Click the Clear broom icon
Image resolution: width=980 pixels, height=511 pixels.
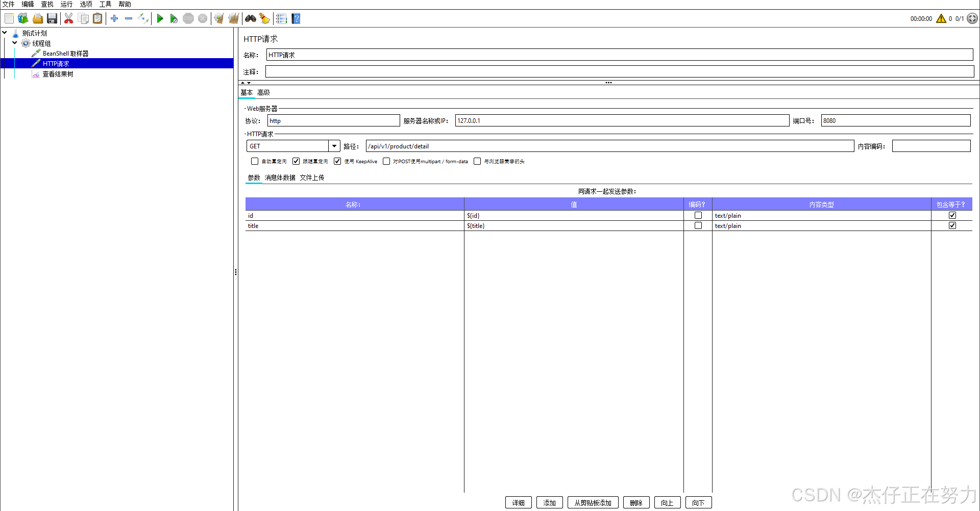click(219, 19)
